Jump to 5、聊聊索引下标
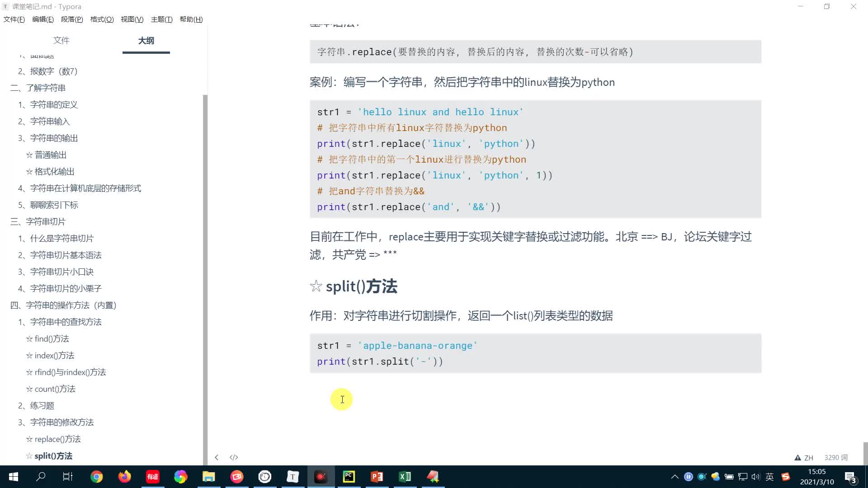868x488 pixels. pyautogui.click(x=47, y=205)
